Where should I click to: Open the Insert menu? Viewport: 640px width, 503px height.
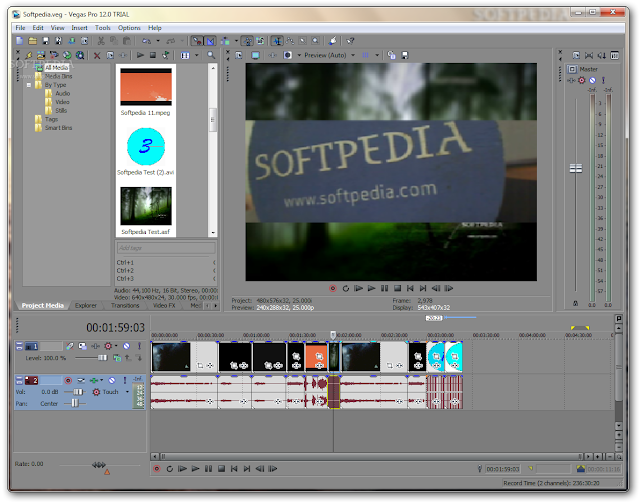point(80,28)
